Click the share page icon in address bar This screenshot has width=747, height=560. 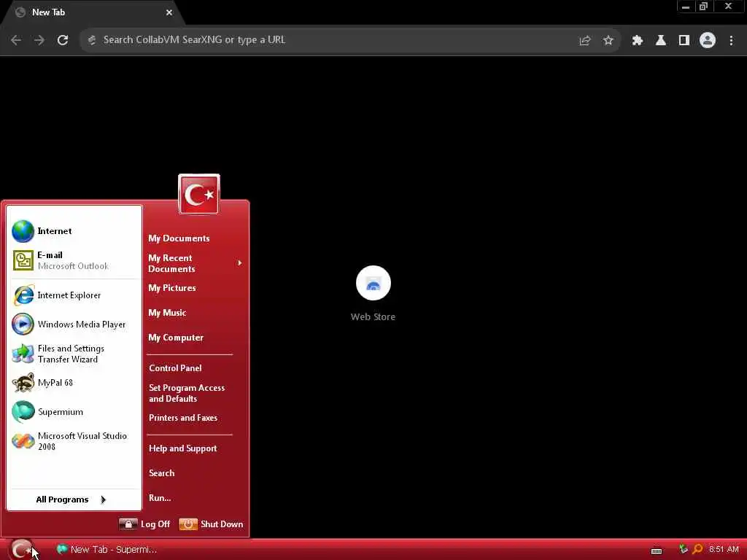[584, 41]
